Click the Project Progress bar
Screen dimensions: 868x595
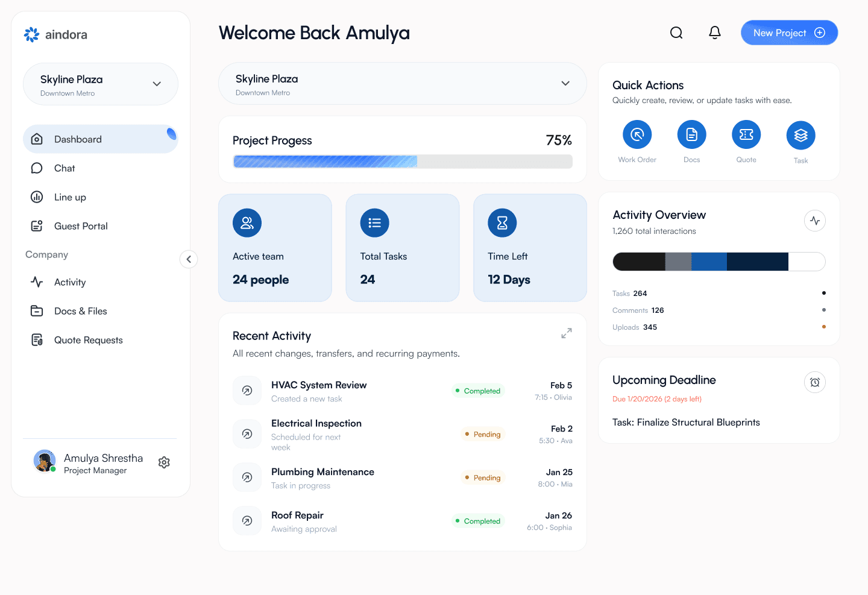(x=403, y=162)
